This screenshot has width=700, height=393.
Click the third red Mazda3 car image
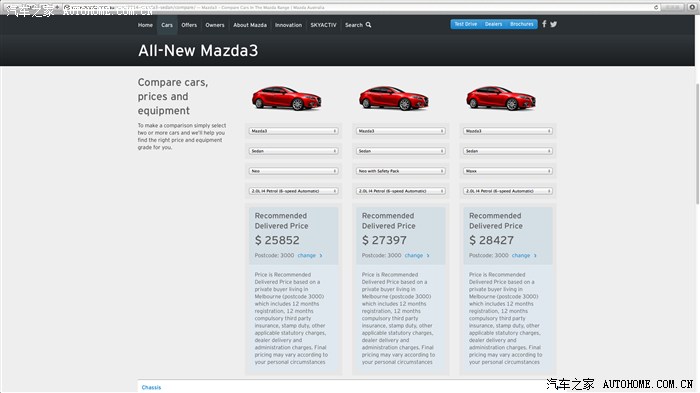501,98
